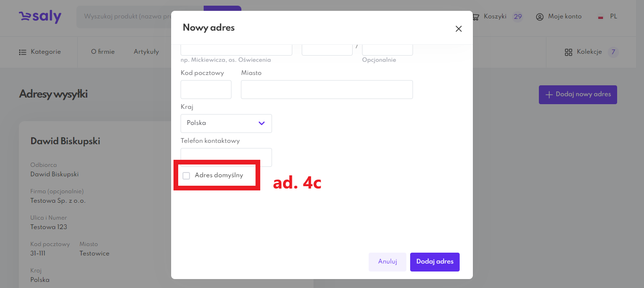
Task: Close the Nowy adres dialog
Action: 458,29
